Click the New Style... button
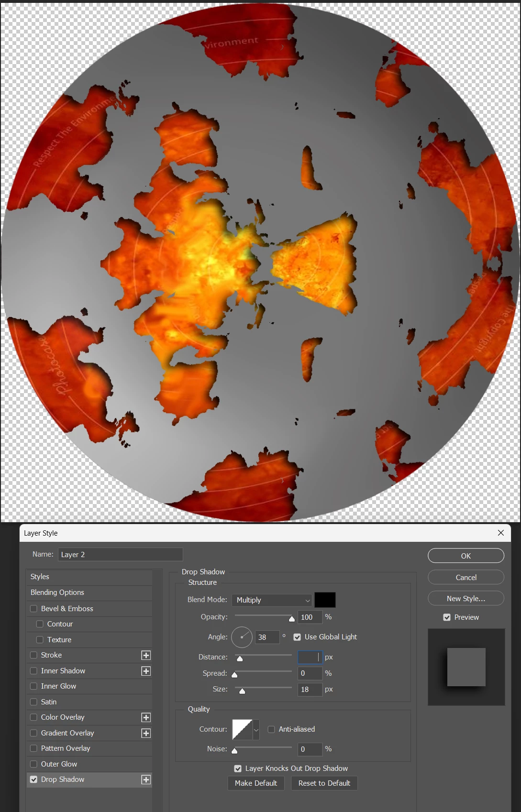The image size is (521, 812). 466,598
